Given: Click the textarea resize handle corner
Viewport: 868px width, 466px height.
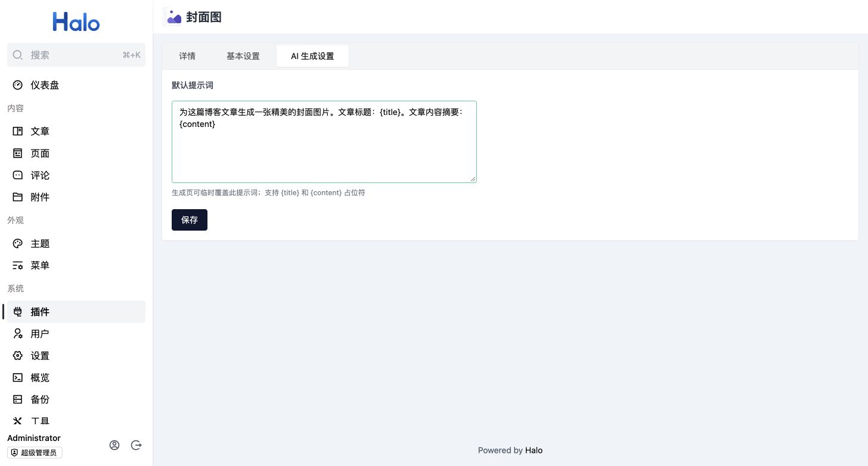Looking at the screenshot, I should pyautogui.click(x=473, y=179).
